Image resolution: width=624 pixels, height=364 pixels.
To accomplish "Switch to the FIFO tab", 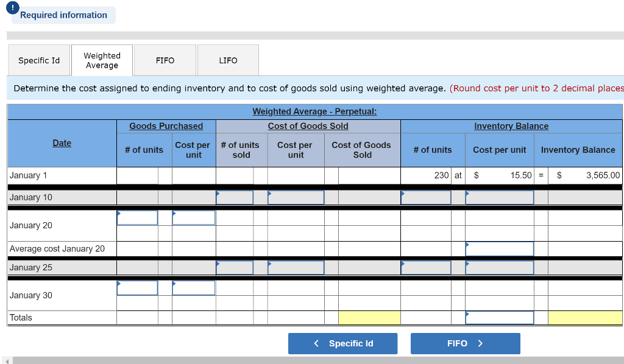I will (166, 60).
